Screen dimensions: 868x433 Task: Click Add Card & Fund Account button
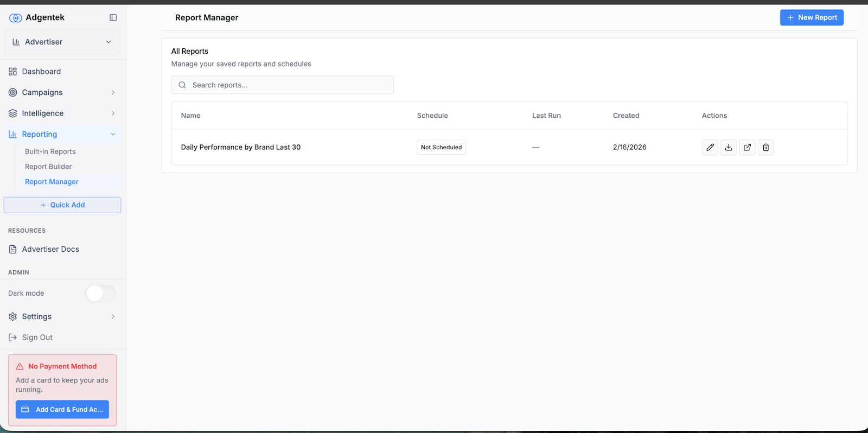[62, 410]
